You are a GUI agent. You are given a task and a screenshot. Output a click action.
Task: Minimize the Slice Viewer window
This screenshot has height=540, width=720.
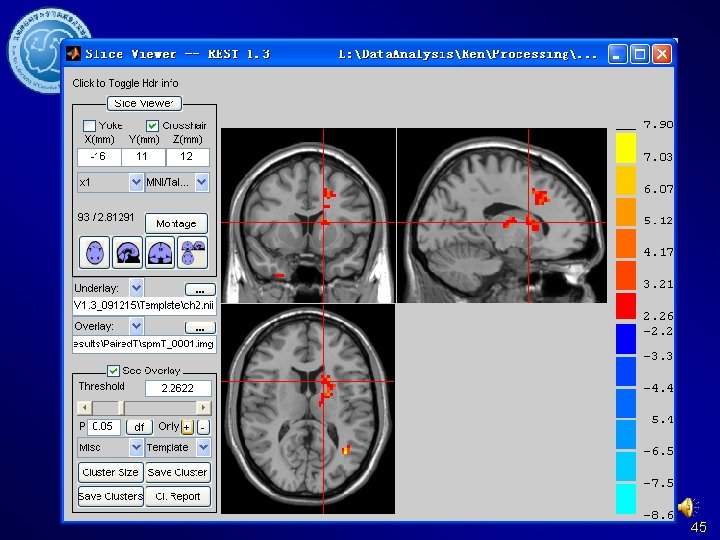click(x=617, y=54)
